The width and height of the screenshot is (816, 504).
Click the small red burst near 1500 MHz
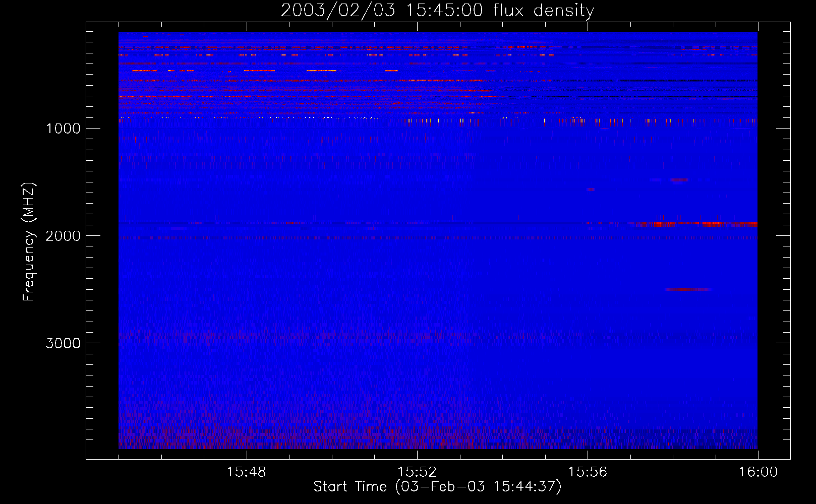tap(679, 179)
